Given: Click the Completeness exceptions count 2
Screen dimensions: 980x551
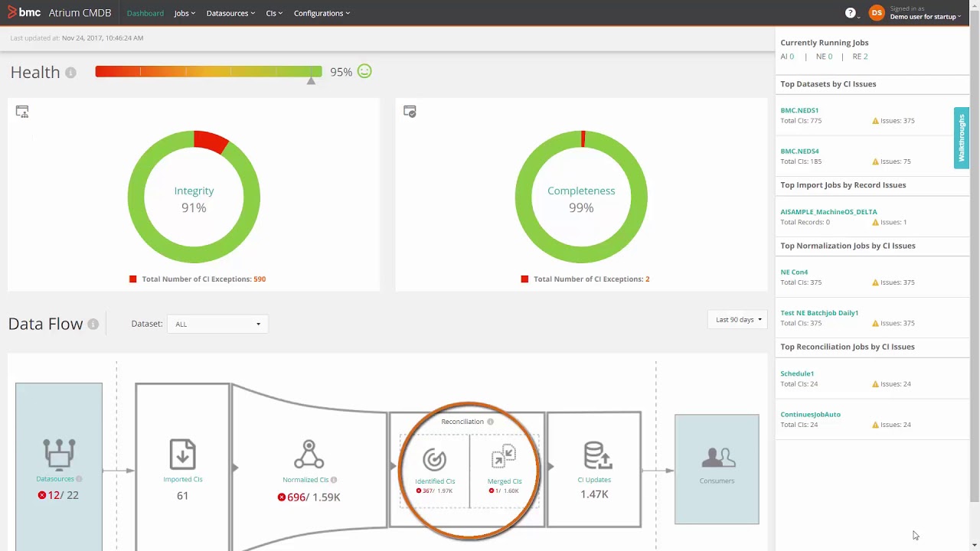Looking at the screenshot, I should pyautogui.click(x=647, y=279).
